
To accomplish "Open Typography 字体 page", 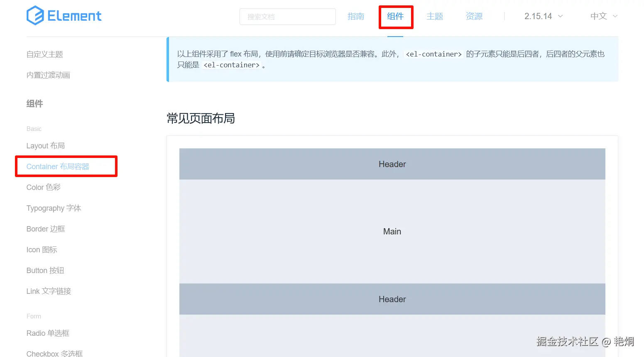I will pyautogui.click(x=54, y=208).
